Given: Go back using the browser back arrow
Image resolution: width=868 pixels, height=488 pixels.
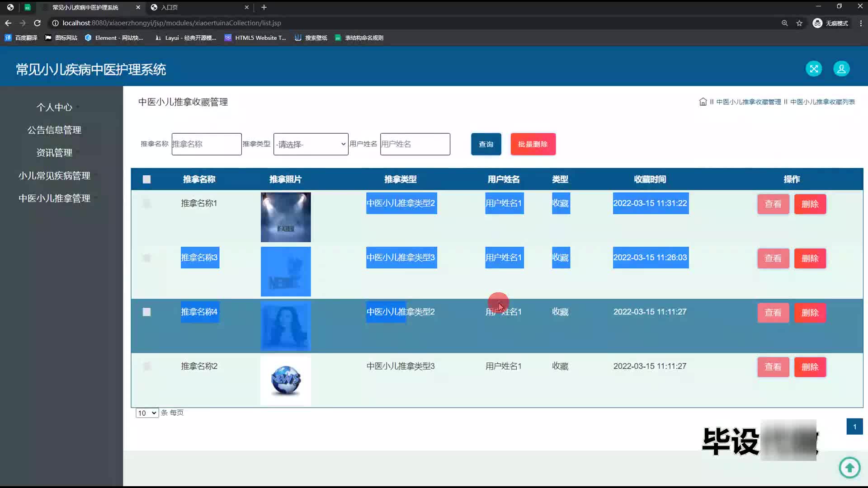Looking at the screenshot, I should [8, 23].
